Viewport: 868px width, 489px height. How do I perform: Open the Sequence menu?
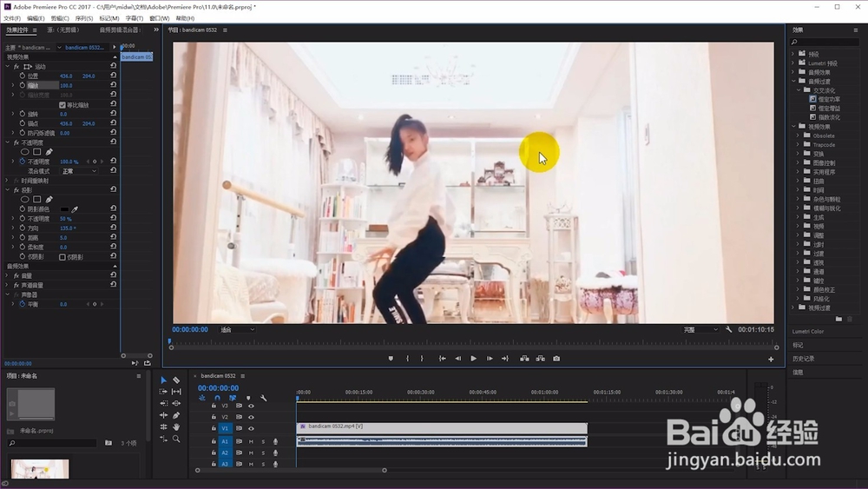click(84, 18)
